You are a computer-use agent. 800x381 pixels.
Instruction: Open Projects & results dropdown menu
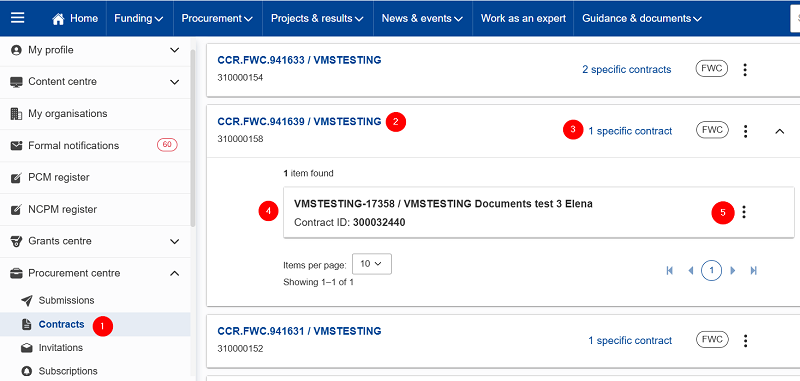click(317, 18)
